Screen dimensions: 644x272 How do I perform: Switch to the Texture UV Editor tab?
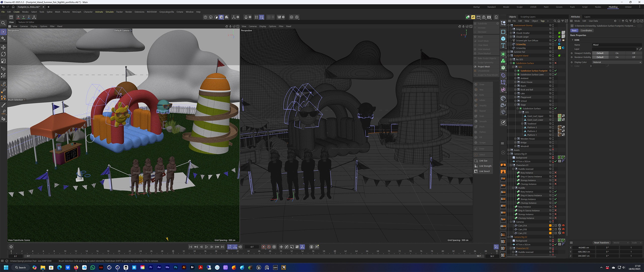click(26, 22)
